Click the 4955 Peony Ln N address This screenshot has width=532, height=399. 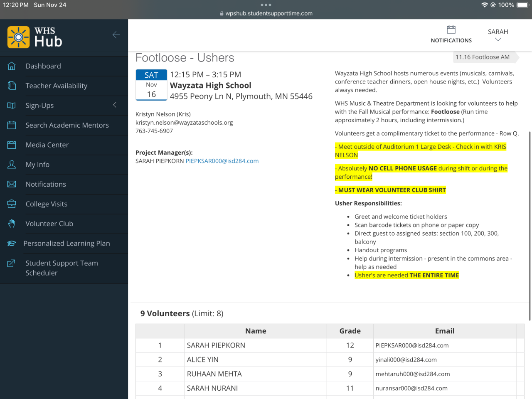point(241,96)
